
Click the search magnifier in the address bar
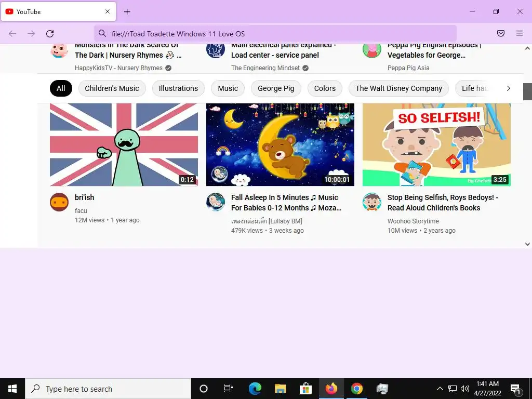point(102,33)
